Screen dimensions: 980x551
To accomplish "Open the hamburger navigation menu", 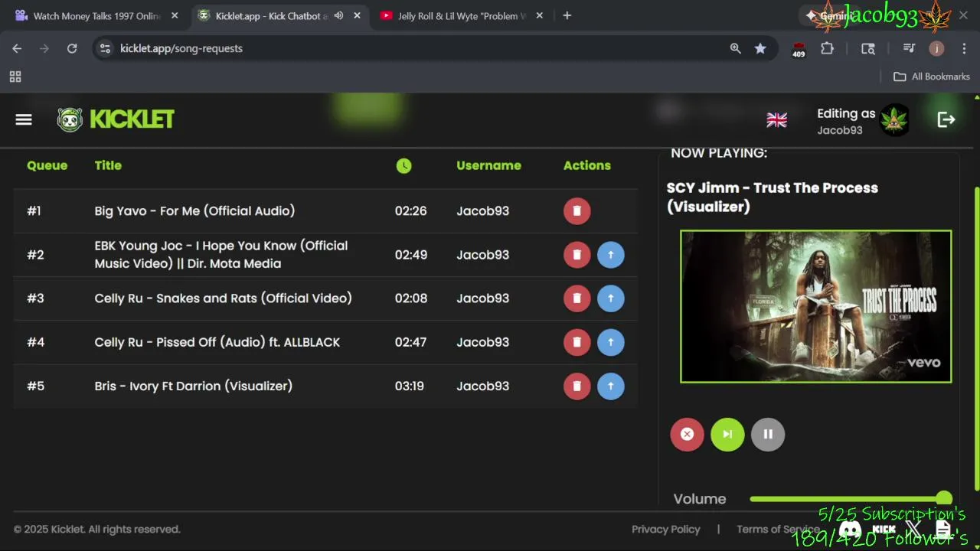I will 24,119.
